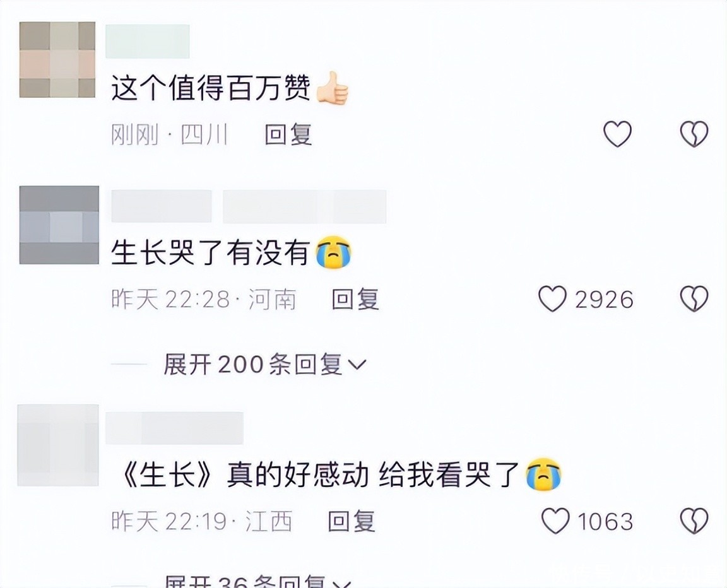Click chevron next to 展开200条回复
This screenshot has width=727, height=588.
pyautogui.click(x=357, y=365)
